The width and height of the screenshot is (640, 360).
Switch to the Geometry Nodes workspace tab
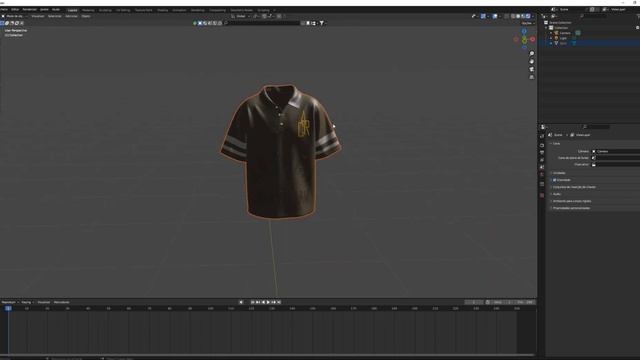[x=242, y=10]
